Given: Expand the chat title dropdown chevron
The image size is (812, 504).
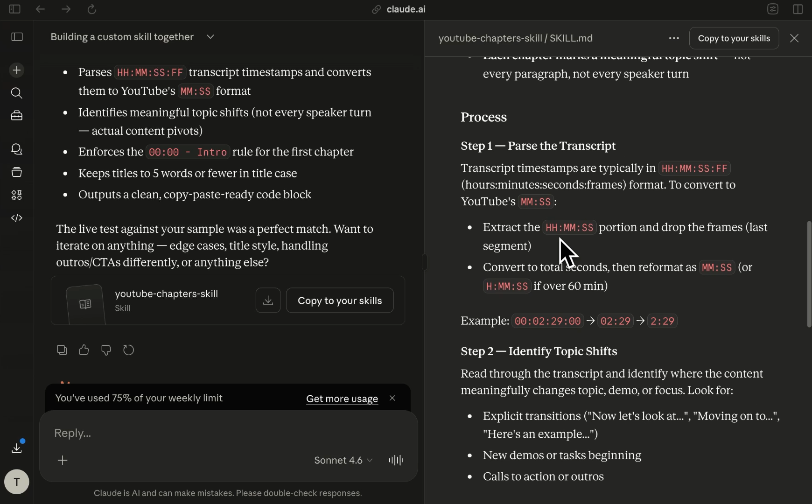Looking at the screenshot, I should 210,37.
